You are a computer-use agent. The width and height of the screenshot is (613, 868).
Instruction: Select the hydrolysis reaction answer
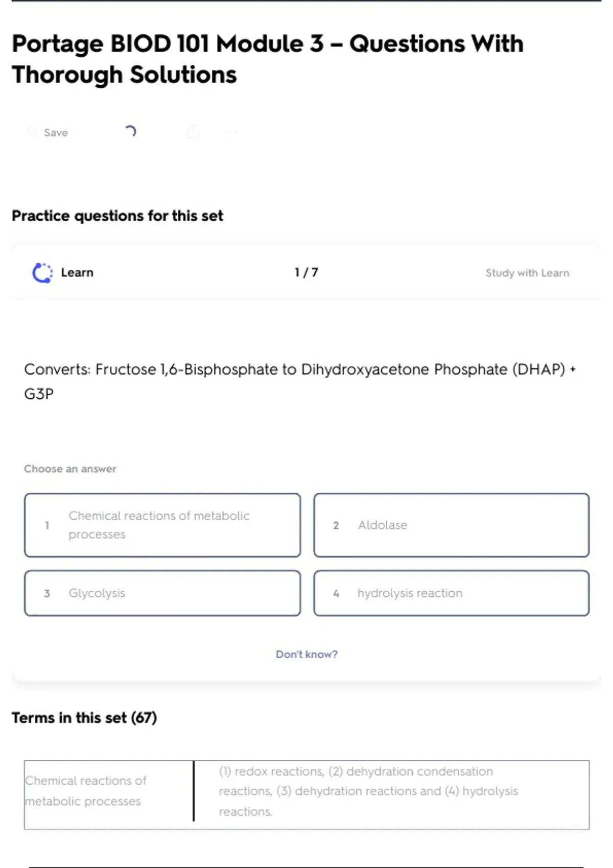point(451,593)
